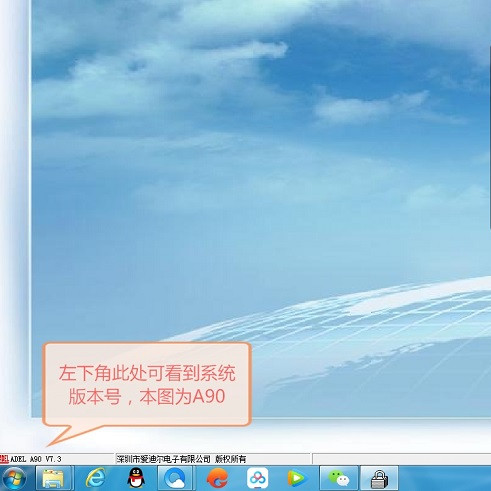Launch Baidu Netdisk from the taskbar

(x=258, y=478)
